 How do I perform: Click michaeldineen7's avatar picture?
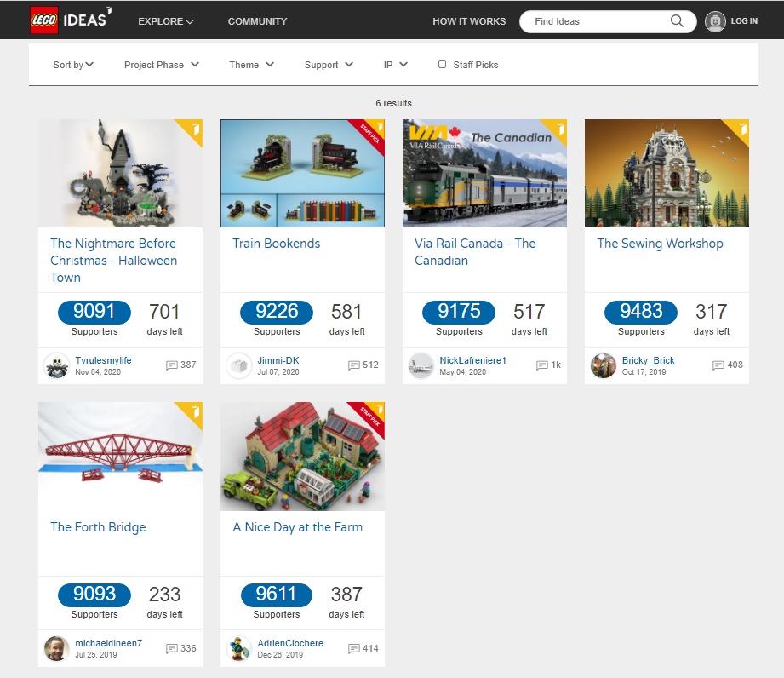[56, 648]
